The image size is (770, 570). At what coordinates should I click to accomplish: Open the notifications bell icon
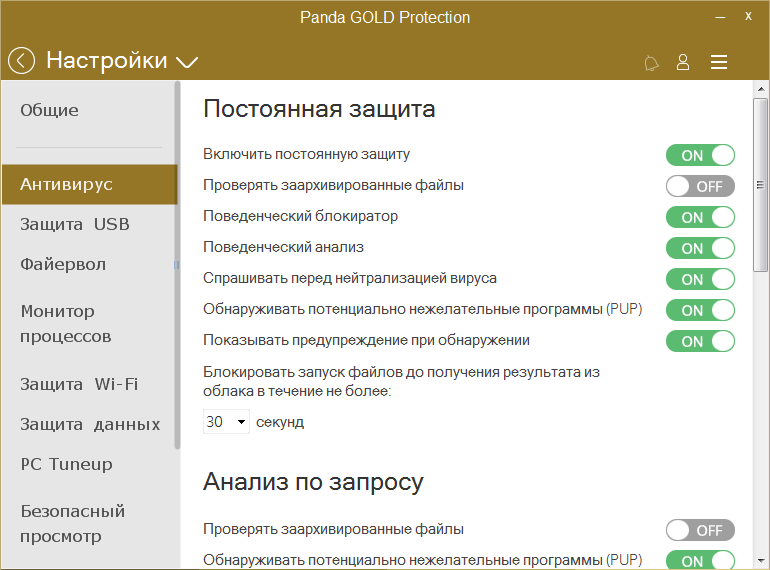tap(651, 63)
